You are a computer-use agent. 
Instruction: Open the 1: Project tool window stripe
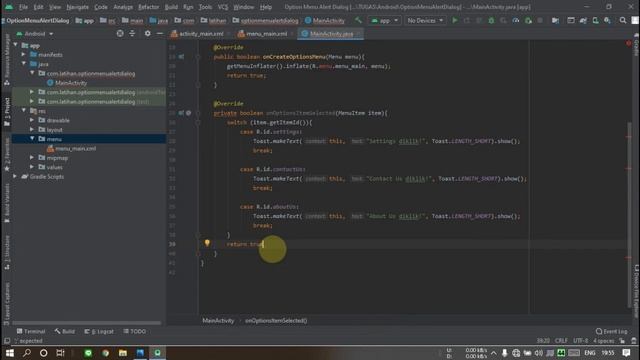(x=7, y=111)
